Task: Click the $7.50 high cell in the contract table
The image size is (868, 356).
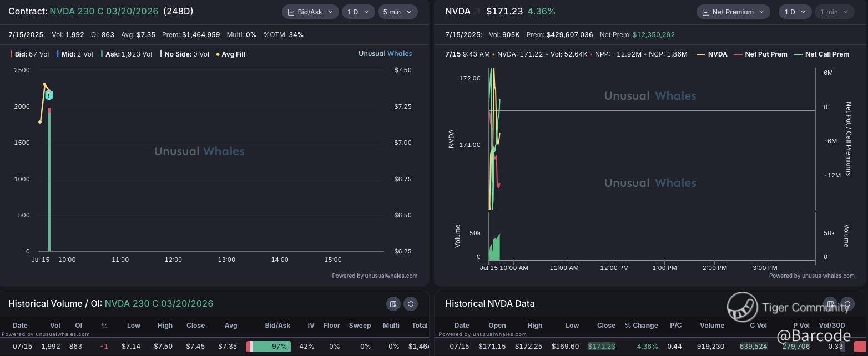Action: coord(162,347)
